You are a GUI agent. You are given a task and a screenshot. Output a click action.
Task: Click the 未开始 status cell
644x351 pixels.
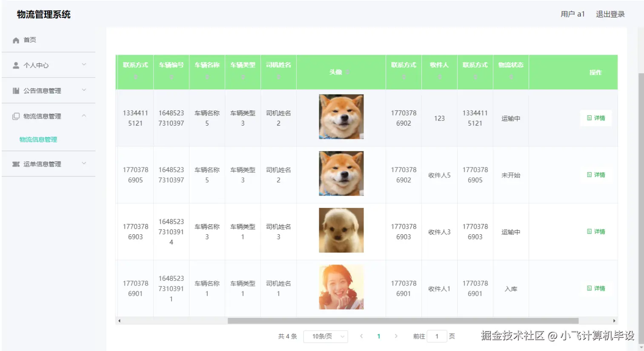[511, 175]
